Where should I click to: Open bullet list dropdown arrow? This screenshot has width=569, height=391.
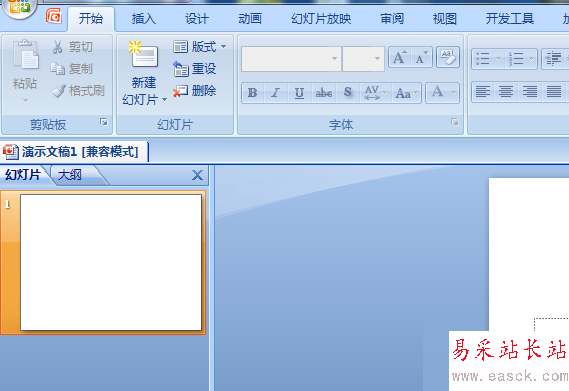498,58
